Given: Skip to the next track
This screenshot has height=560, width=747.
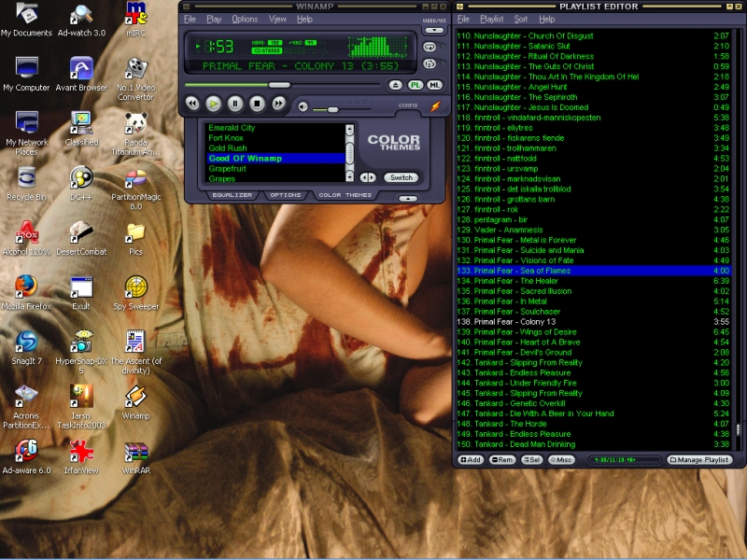Looking at the screenshot, I should point(278,104).
